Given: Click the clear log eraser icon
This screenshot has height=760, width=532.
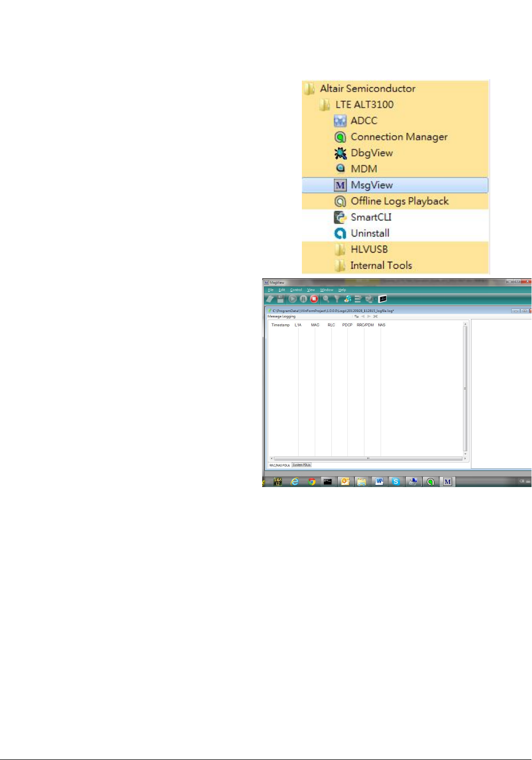Looking at the screenshot, I should pos(270,299).
